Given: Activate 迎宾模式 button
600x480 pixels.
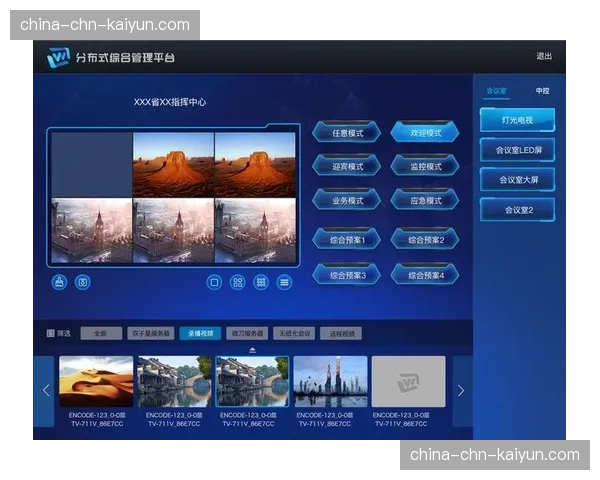Looking at the screenshot, I should pyautogui.click(x=347, y=166).
